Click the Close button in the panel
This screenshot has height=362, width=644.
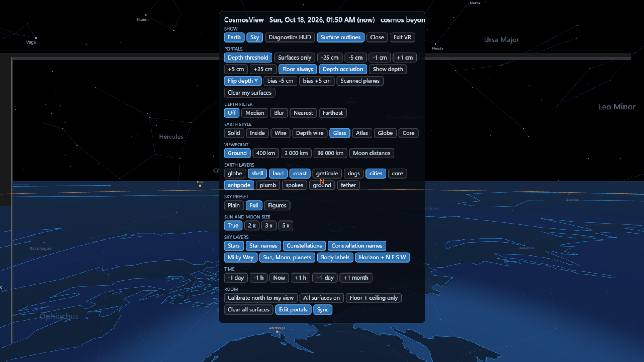click(x=377, y=37)
